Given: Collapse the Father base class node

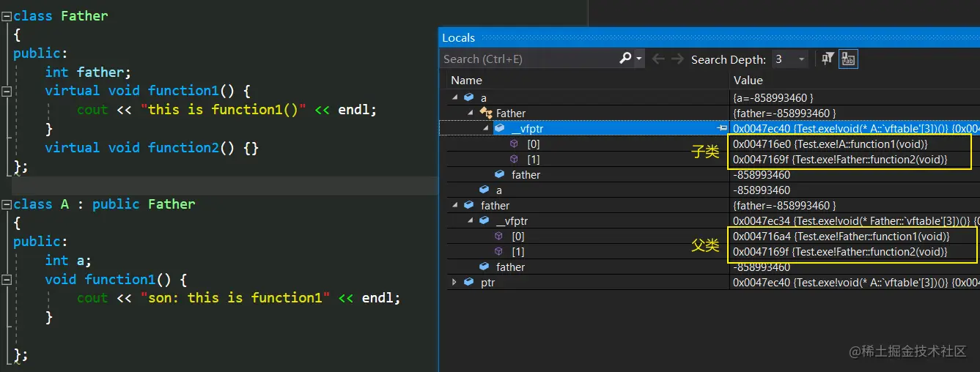Looking at the screenshot, I should point(470,113).
